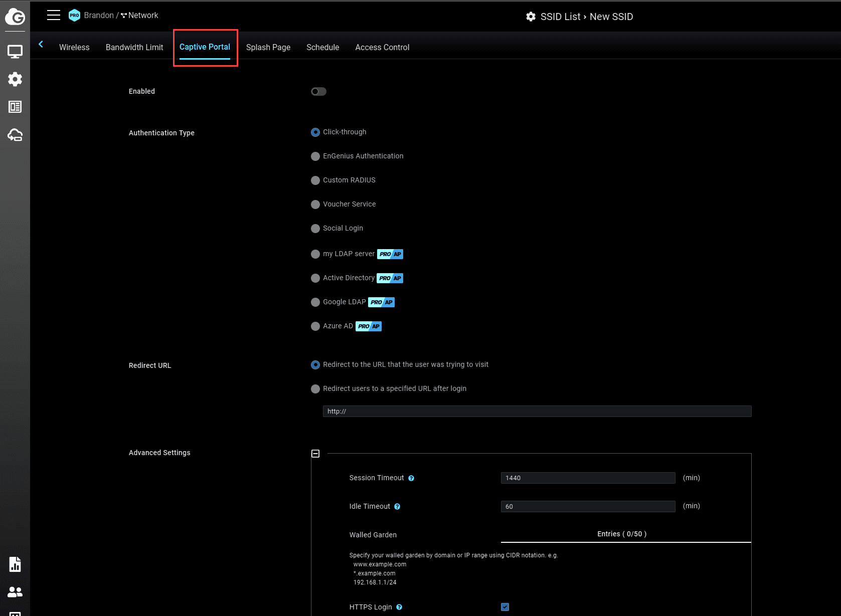Click the Walled Garden label
Image resolution: width=841 pixels, height=616 pixels.
(373, 535)
